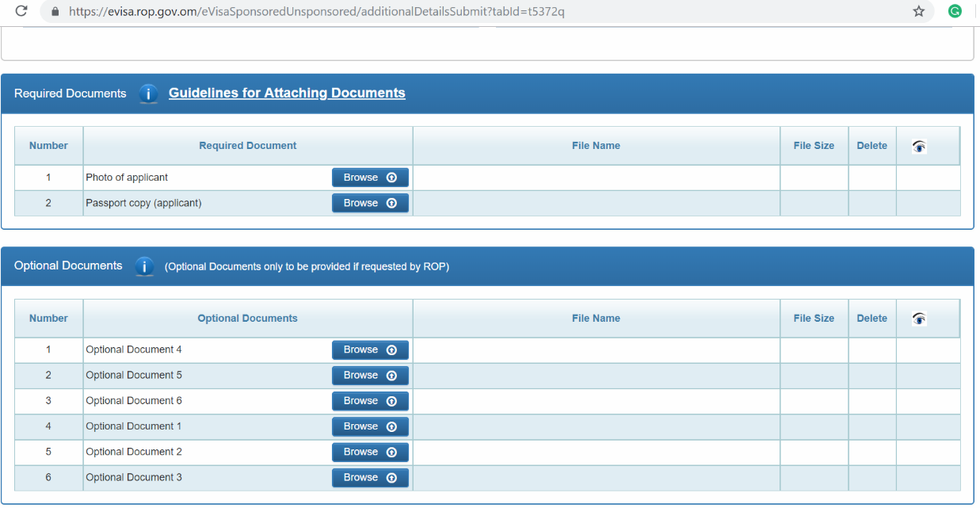Click the File Name cell for Photo of applicant
980x508 pixels.
click(x=596, y=178)
